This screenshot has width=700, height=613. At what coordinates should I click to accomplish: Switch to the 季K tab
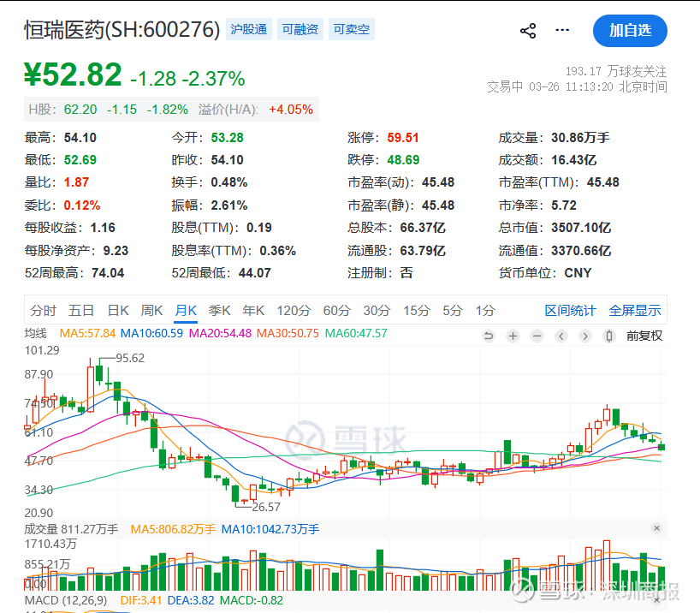pos(220,310)
